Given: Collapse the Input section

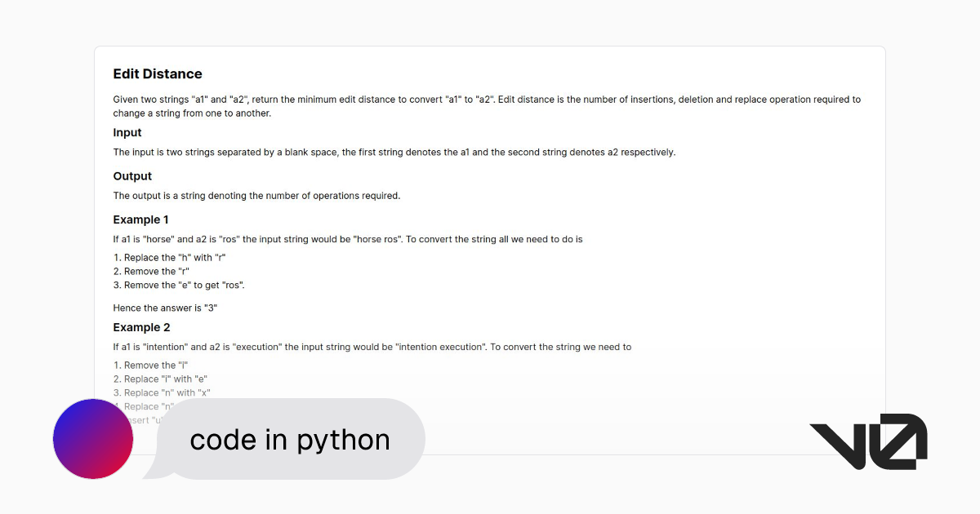Looking at the screenshot, I should pos(127,132).
